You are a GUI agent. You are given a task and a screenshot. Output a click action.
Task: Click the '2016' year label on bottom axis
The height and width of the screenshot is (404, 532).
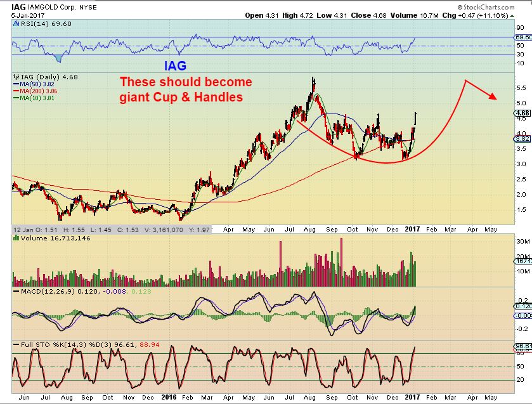coord(169,397)
